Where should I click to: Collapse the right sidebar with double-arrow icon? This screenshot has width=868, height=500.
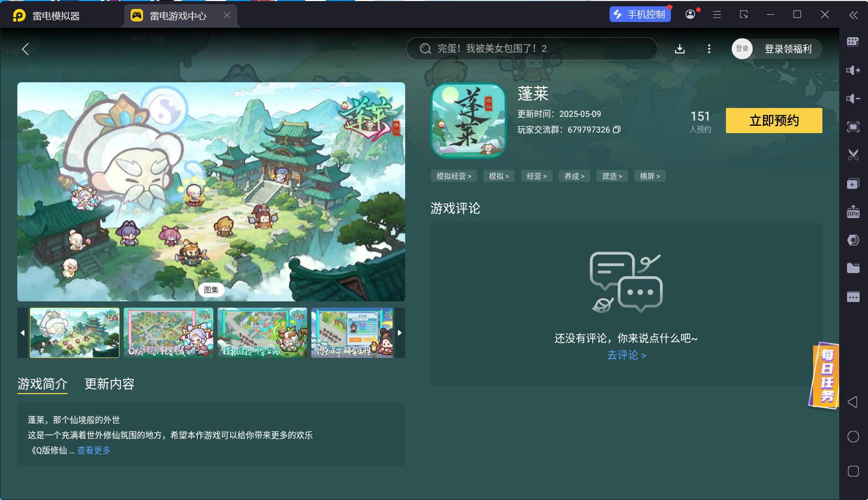pos(853,15)
